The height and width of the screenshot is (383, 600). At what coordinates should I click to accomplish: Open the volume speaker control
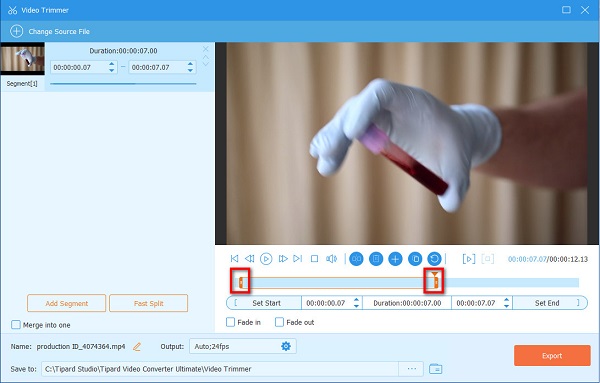[x=331, y=259]
